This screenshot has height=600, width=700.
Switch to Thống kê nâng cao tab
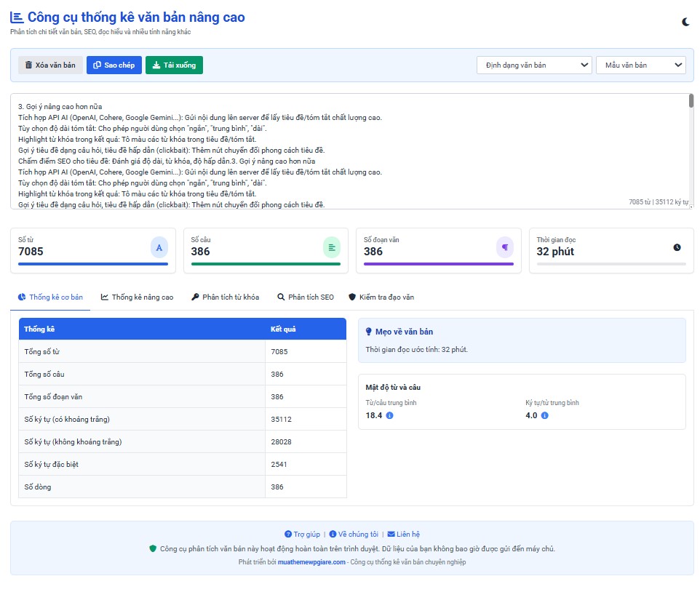(137, 297)
